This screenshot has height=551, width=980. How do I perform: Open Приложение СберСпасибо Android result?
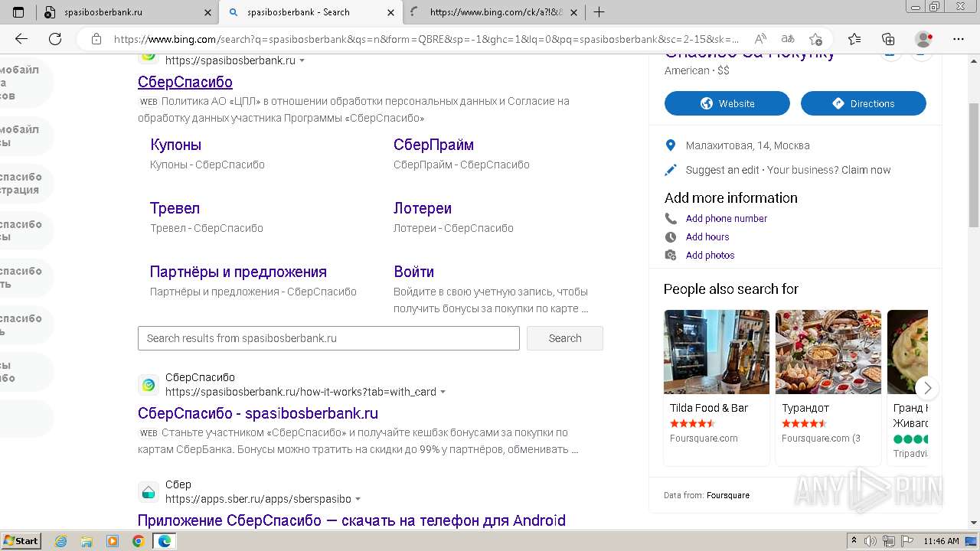tap(351, 520)
